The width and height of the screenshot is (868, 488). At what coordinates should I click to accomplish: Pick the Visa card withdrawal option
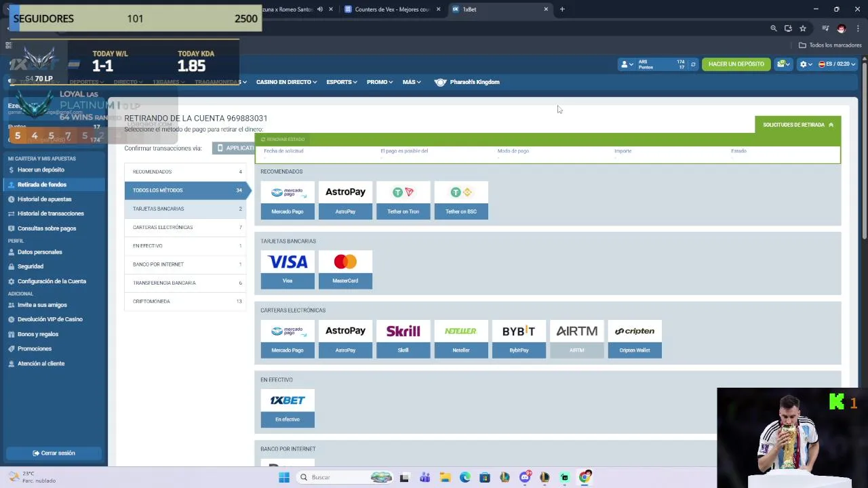[x=288, y=270]
